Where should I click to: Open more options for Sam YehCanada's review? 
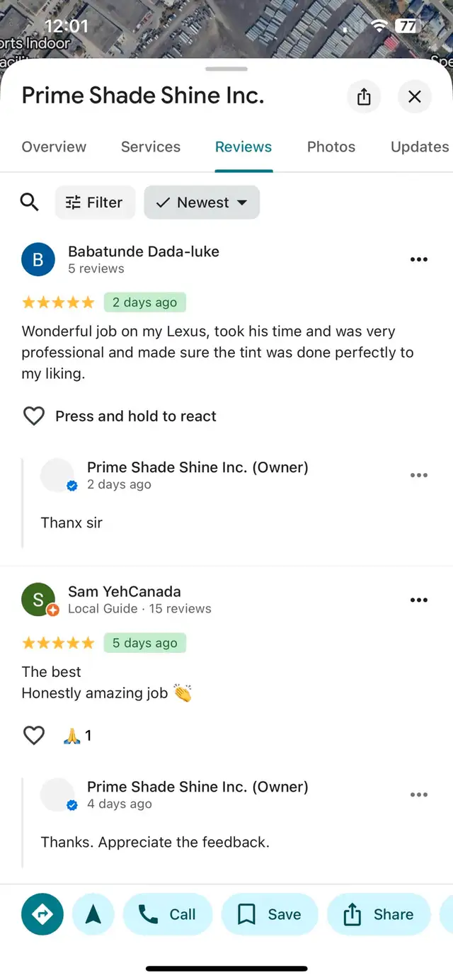coord(419,600)
